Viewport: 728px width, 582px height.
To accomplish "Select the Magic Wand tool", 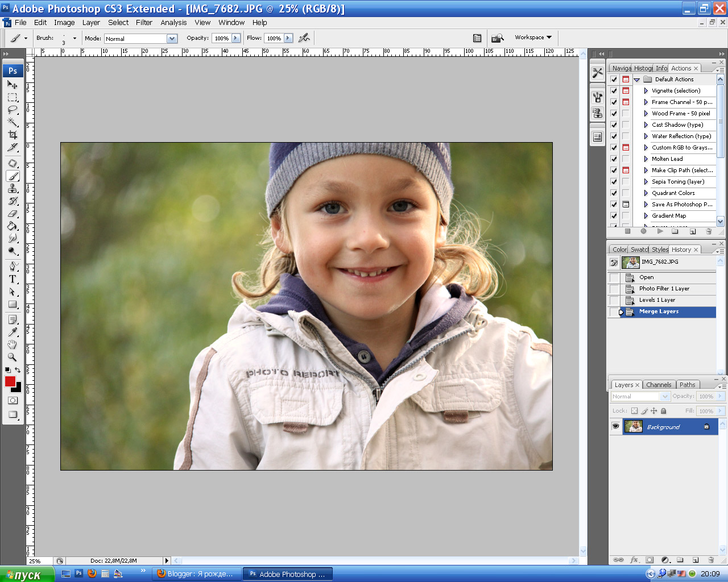I will point(13,122).
